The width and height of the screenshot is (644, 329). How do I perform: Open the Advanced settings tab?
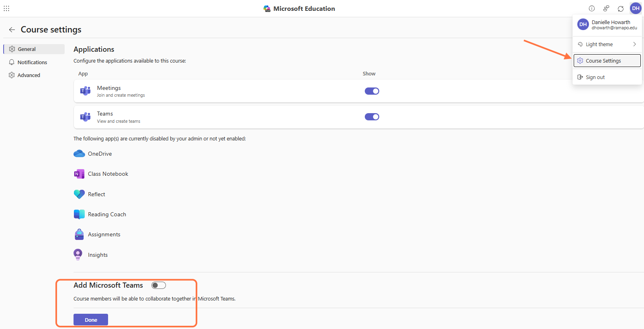click(x=34, y=75)
